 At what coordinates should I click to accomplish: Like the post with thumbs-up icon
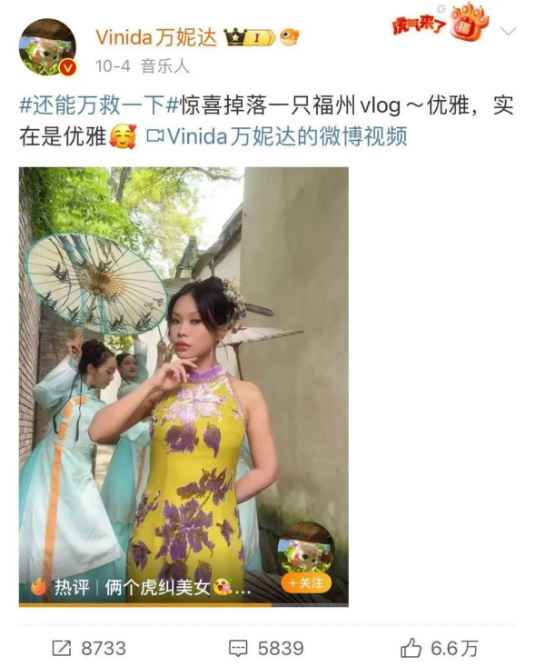(x=411, y=648)
